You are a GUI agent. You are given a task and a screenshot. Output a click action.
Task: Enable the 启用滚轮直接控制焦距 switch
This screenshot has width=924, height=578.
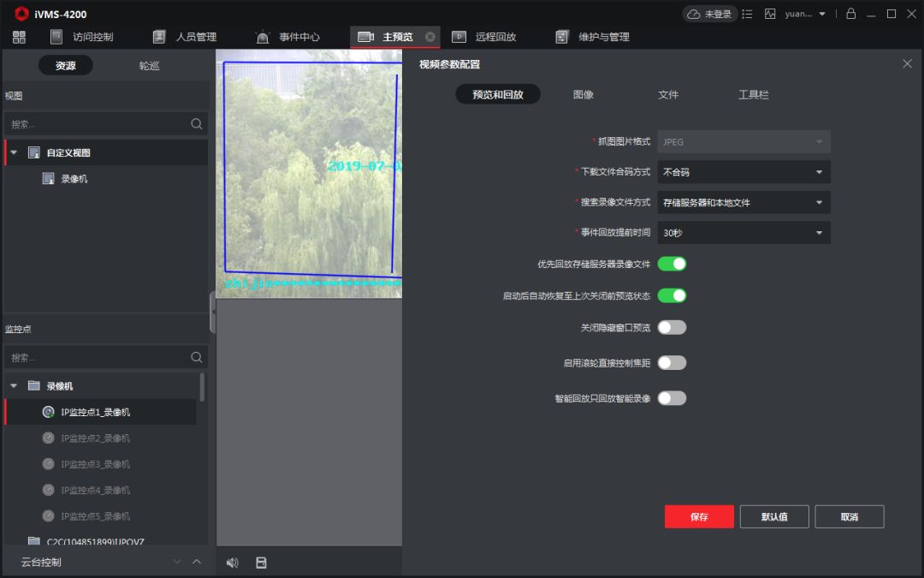672,363
